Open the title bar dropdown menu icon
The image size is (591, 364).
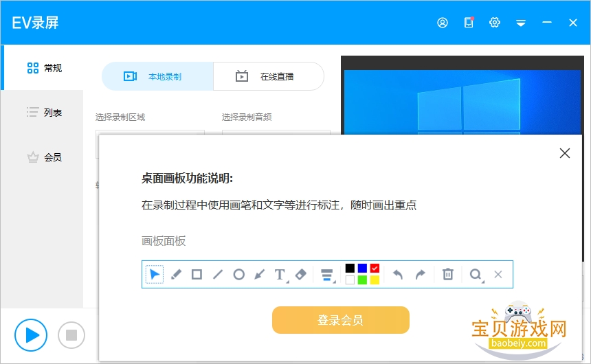coord(521,23)
